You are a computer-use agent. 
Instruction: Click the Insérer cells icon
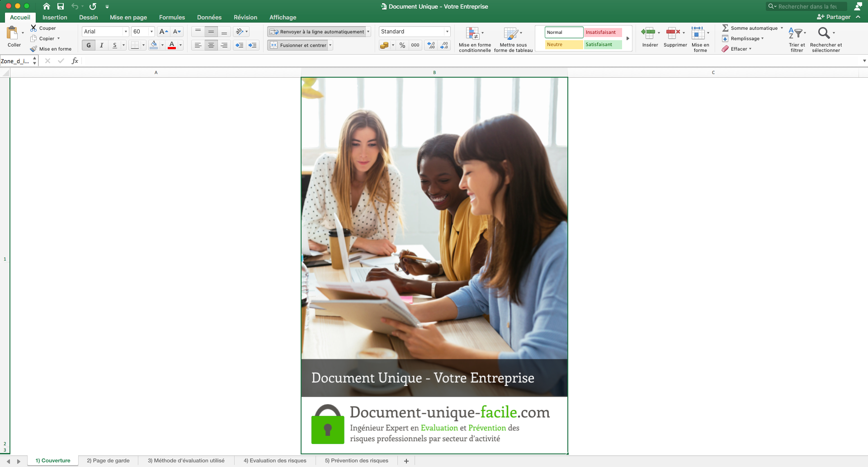(648, 33)
